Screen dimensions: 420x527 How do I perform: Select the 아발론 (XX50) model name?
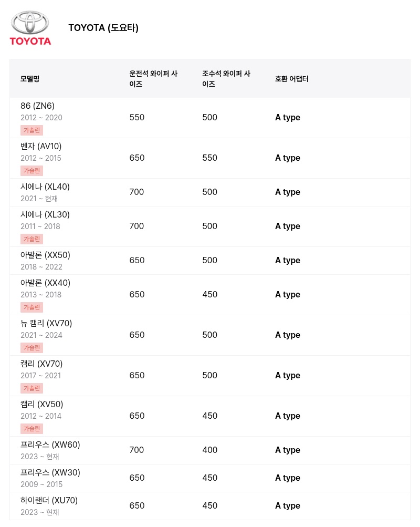(45, 255)
